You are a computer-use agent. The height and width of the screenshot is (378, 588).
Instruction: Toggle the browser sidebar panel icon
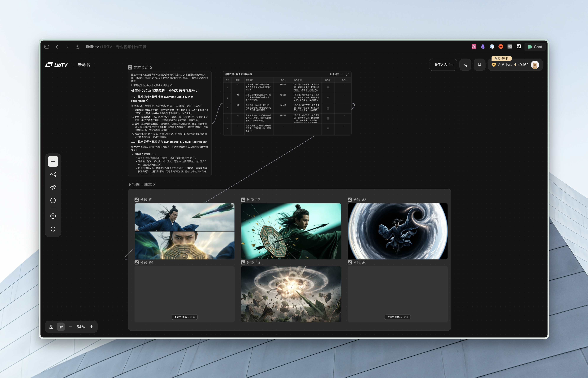coord(47,47)
